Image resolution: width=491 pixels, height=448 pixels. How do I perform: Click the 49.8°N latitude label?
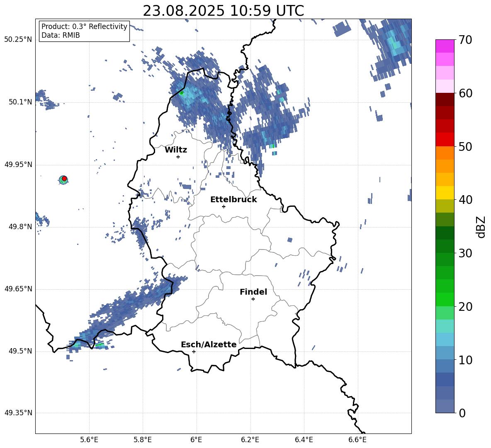point(20,227)
